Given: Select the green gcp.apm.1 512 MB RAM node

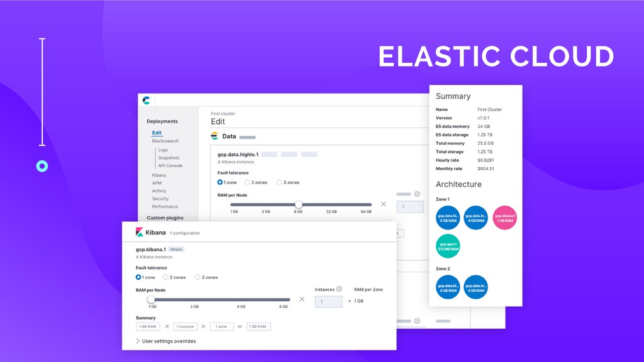Looking at the screenshot, I should pos(448,246).
